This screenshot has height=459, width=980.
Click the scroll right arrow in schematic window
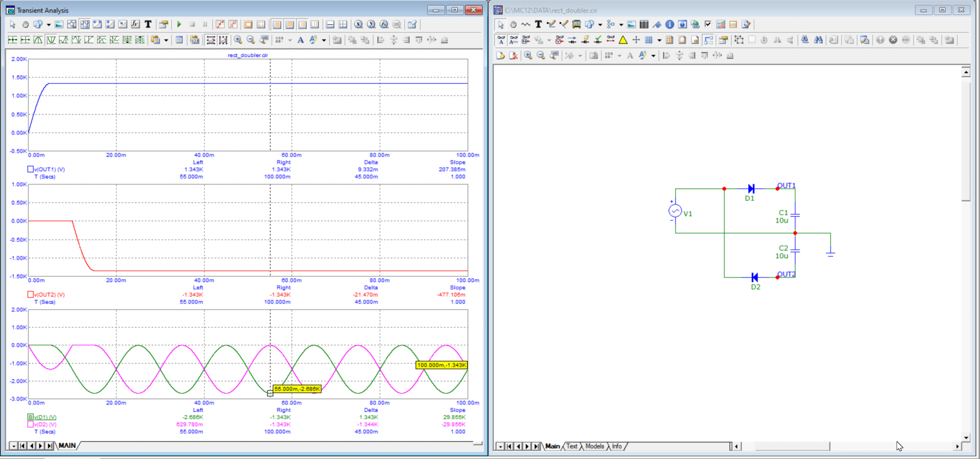tap(957, 446)
